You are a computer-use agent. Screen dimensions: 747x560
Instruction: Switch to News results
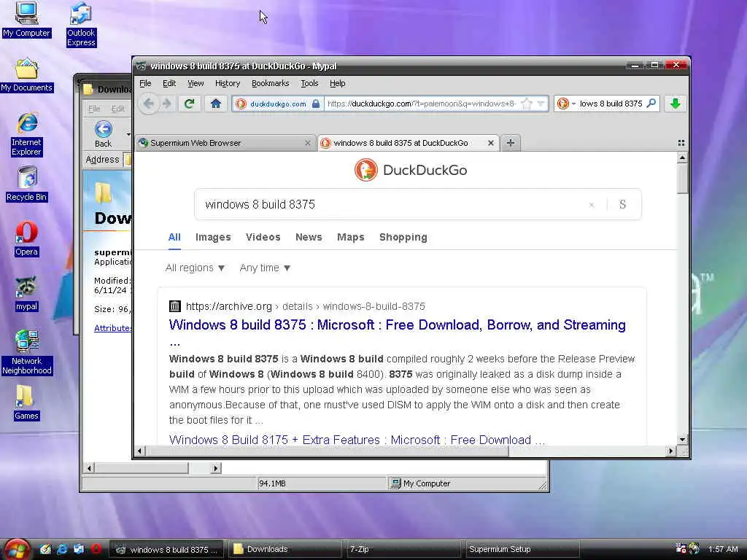309,237
